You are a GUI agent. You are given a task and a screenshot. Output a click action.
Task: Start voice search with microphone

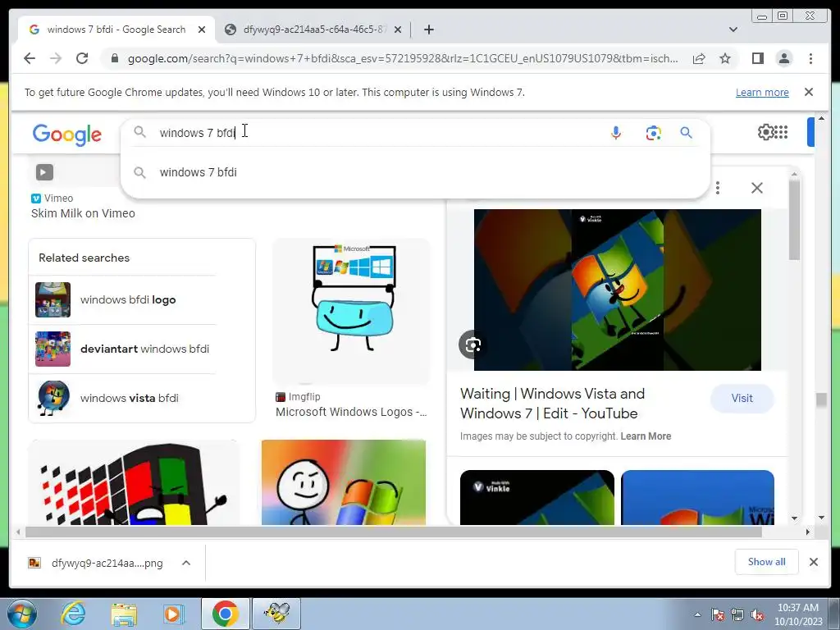tap(616, 132)
